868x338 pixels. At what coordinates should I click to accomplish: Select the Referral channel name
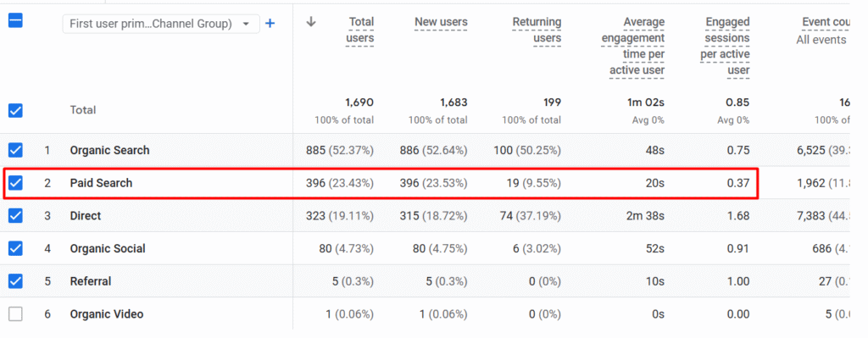[x=90, y=281]
